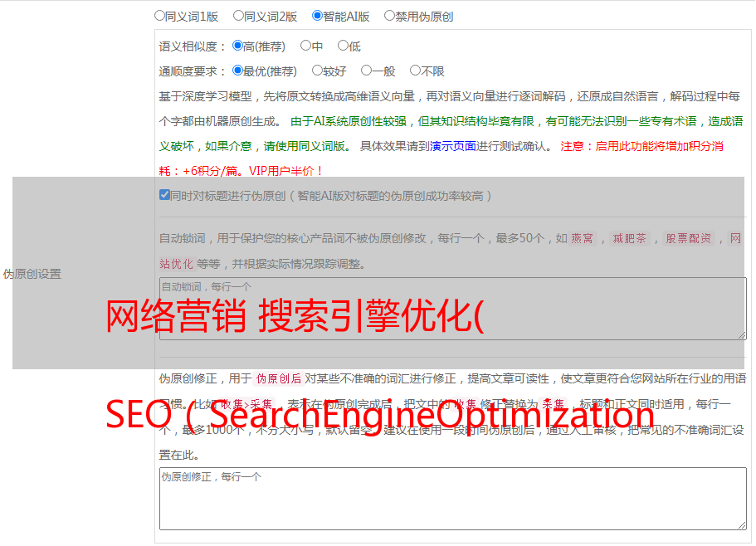Open the 演示页面 link
The height and width of the screenshot is (546, 756).
(x=453, y=146)
